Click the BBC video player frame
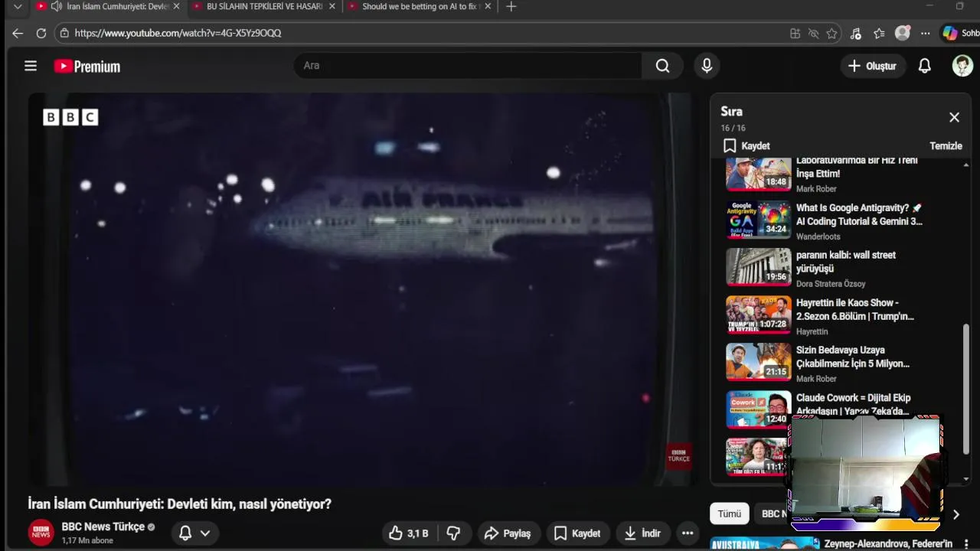 click(361, 289)
